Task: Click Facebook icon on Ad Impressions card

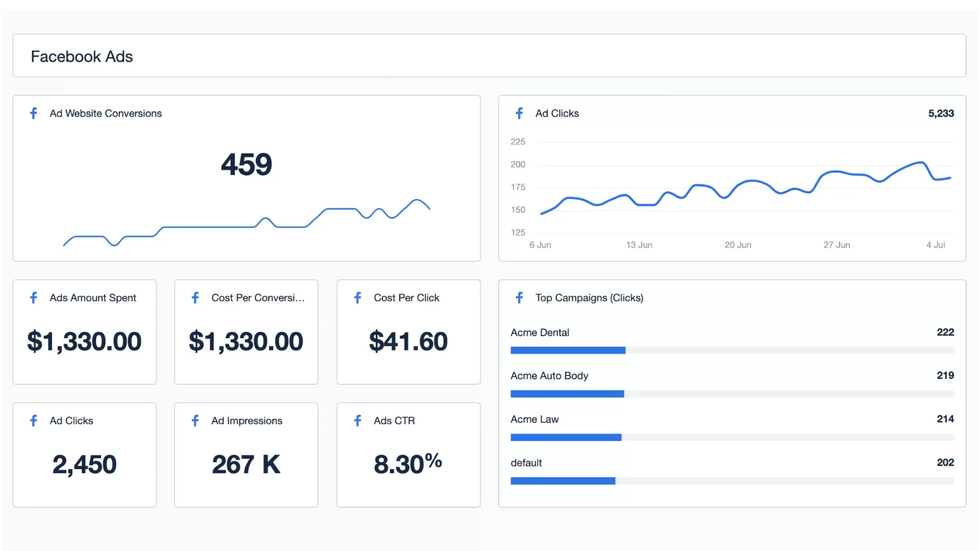Action: (x=195, y=420)
